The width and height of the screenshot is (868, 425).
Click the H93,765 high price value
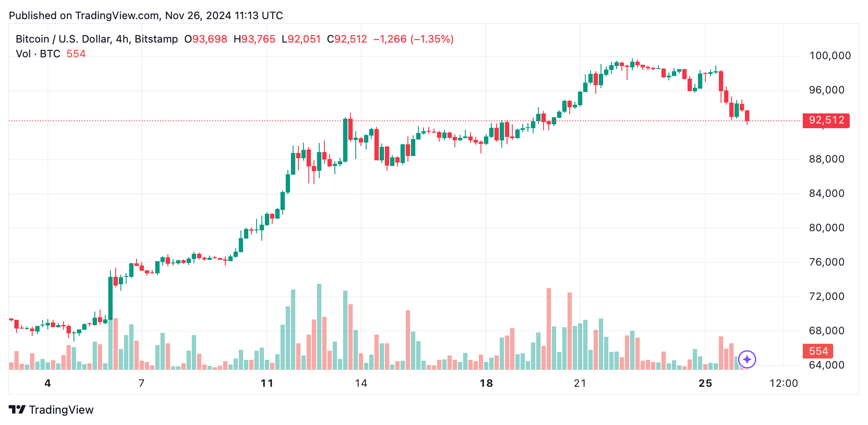pos(254,39)
